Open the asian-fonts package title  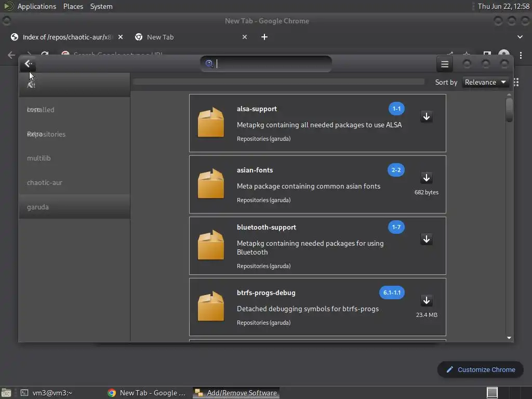click(255, 170)
